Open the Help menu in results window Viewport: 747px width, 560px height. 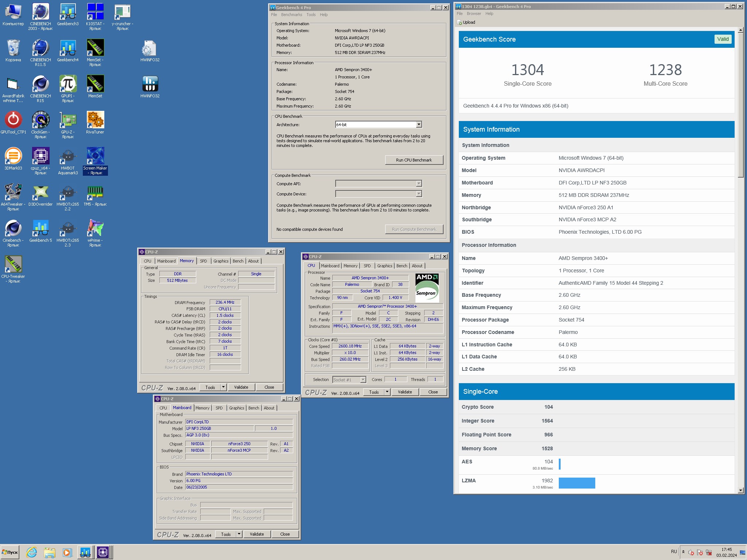click(489, 14)
